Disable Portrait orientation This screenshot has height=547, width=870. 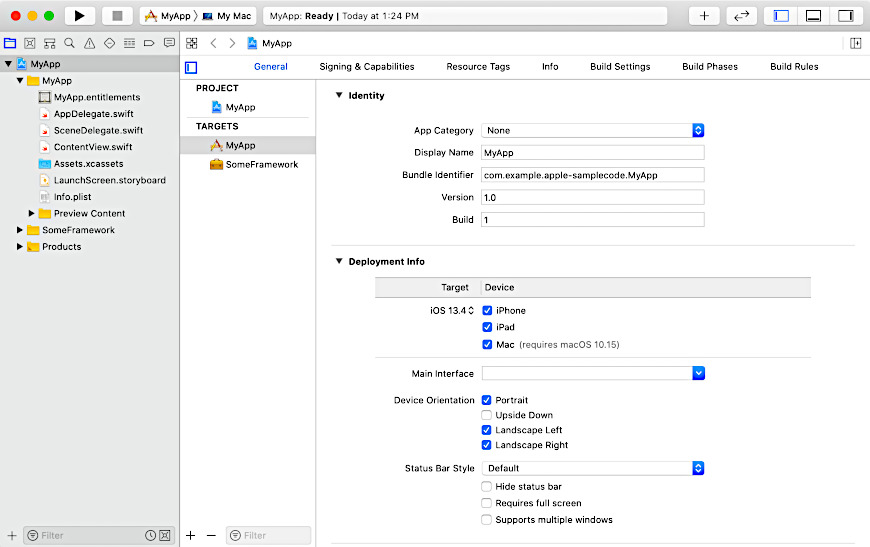[x=487, y=400]
